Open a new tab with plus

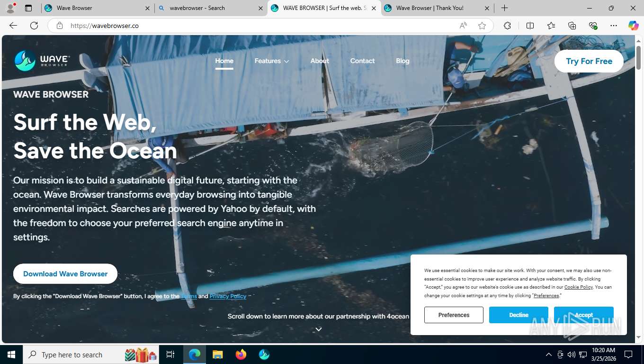tap(505, 8)
